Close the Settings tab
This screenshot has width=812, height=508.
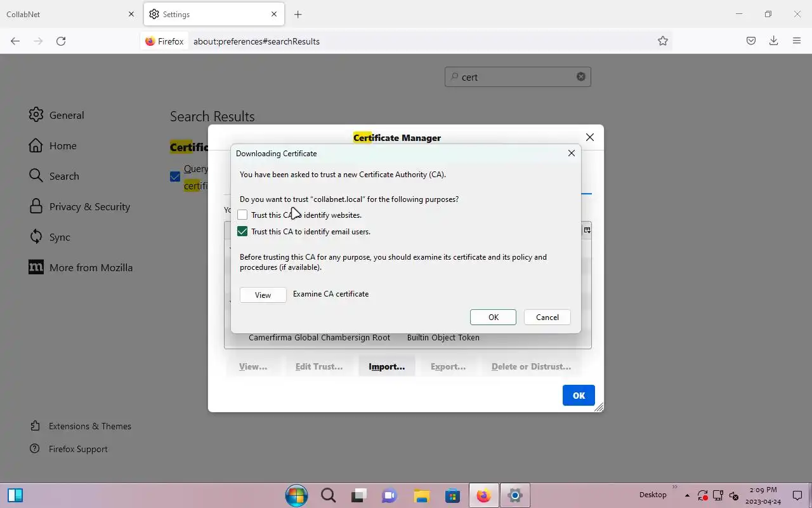(274, 14)
